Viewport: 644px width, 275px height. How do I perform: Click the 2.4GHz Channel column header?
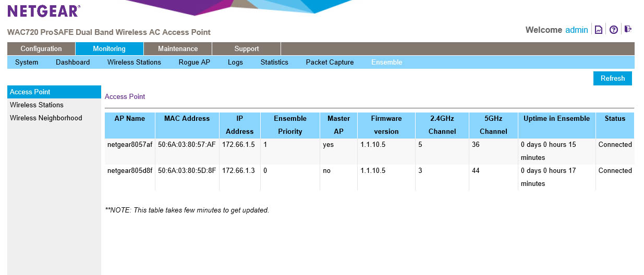(442, 125)
